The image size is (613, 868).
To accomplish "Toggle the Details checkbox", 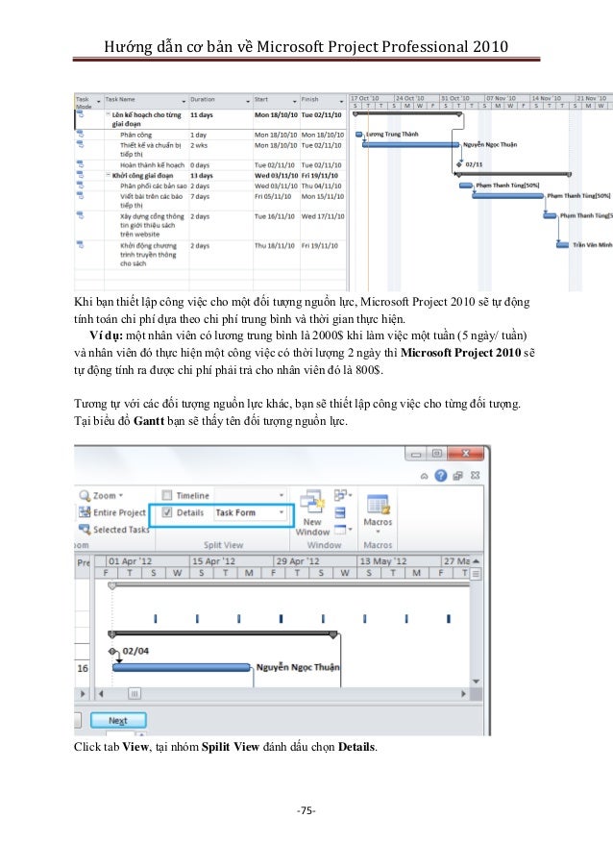I will click(166, 512).
